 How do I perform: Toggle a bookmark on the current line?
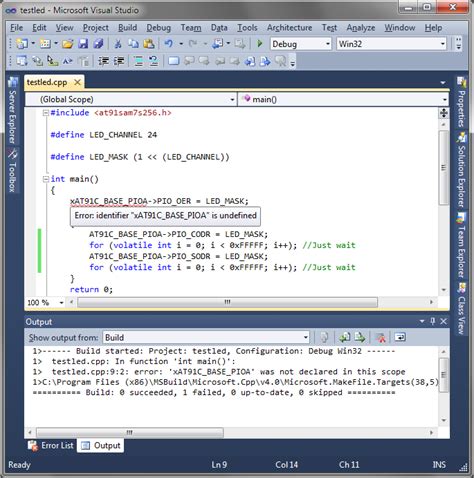174,61
